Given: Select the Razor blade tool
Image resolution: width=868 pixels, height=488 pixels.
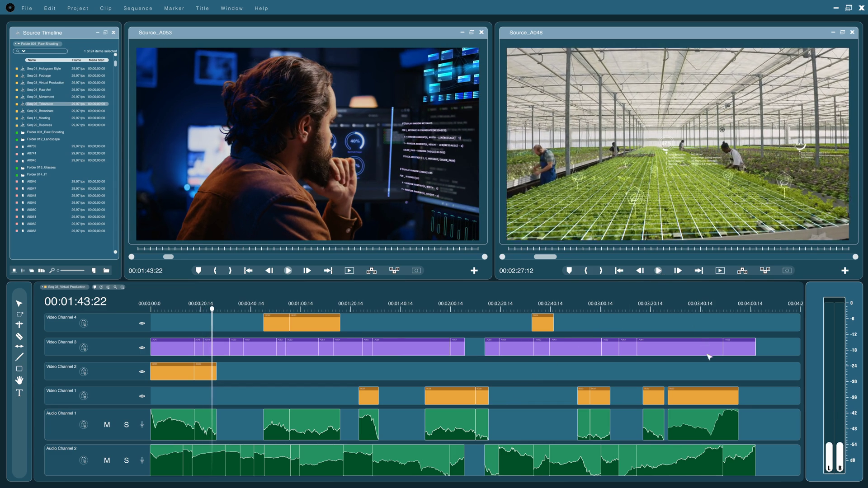Looking at the screenshot, I should coord(19,336).
